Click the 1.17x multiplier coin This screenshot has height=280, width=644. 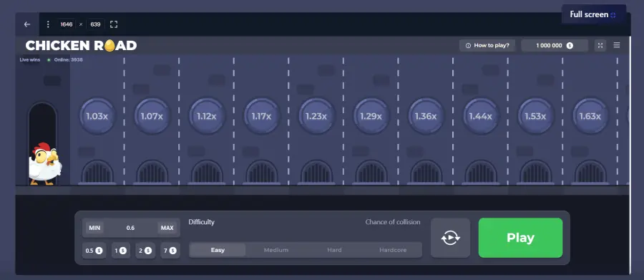pyautogui.click(x=261, y=116)
